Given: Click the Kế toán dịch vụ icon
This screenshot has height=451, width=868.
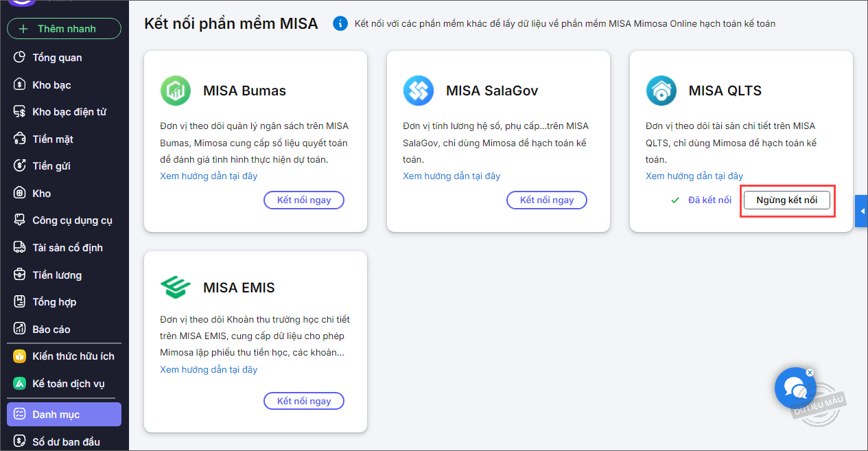Looking at the screenshot, I should 20,384.
